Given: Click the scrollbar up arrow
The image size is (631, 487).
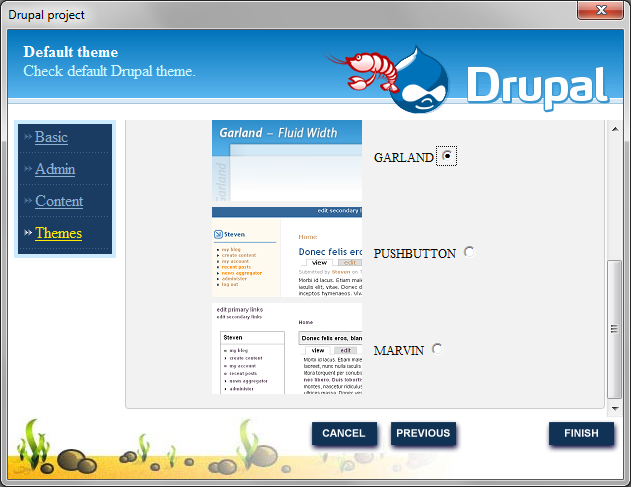Looking at the screenshot, I should pos(615,129).
